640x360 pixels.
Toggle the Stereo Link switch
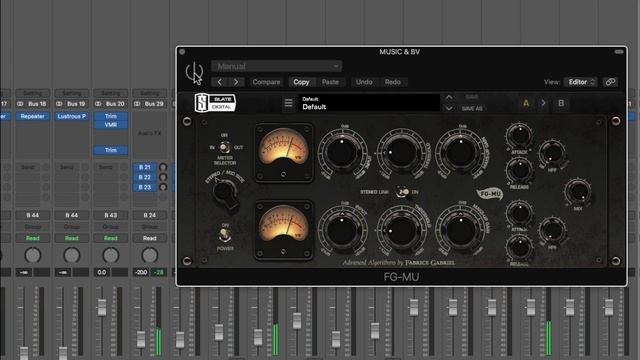(403, 192)
